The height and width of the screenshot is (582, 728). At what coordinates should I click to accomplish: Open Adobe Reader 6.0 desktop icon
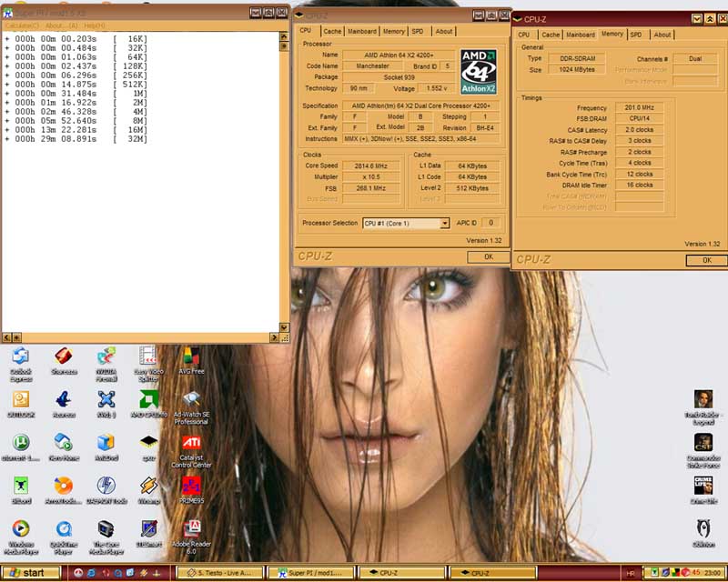(192, 528)
